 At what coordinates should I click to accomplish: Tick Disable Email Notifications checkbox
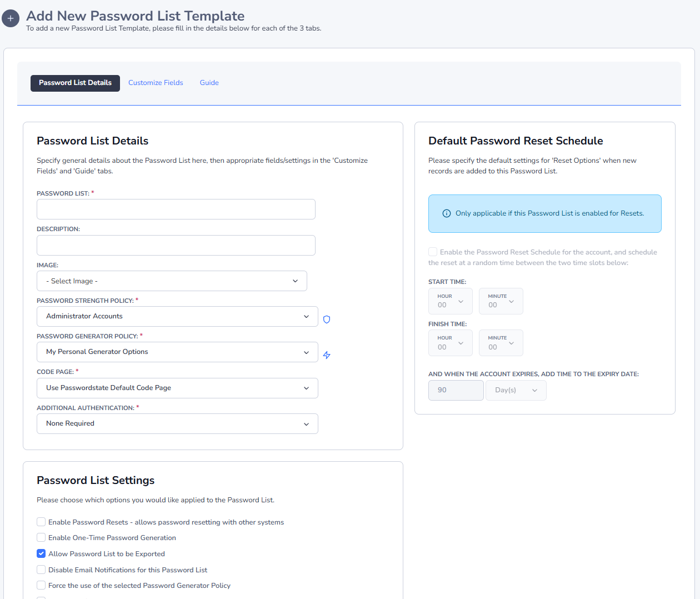[x=41, y=570]
